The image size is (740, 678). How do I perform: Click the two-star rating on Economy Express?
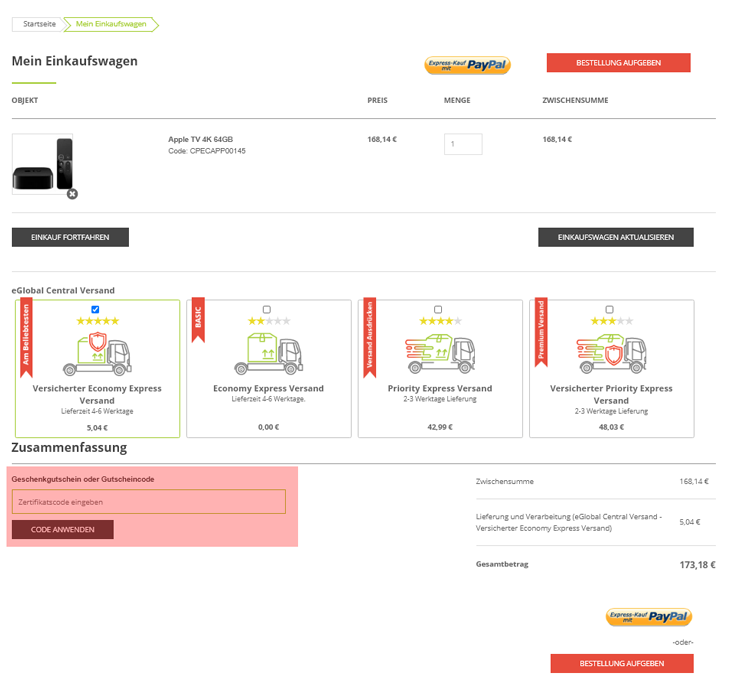(269, 321)
